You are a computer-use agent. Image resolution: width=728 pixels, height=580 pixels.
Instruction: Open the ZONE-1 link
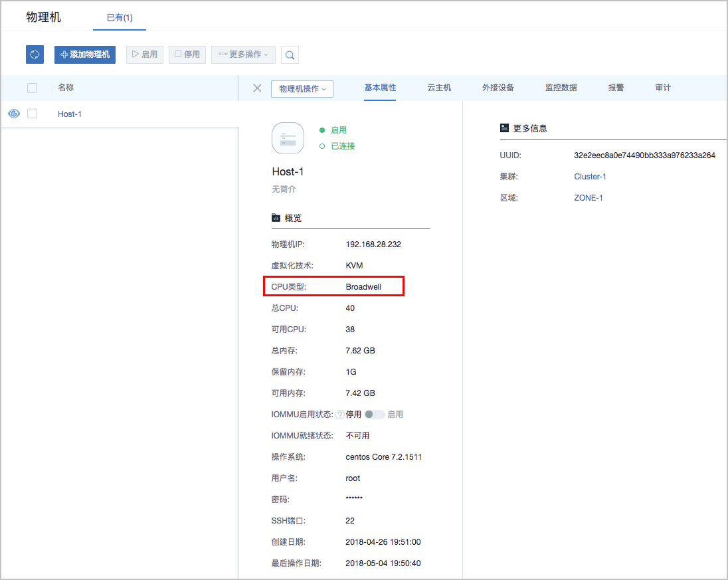tap(588, 198)
